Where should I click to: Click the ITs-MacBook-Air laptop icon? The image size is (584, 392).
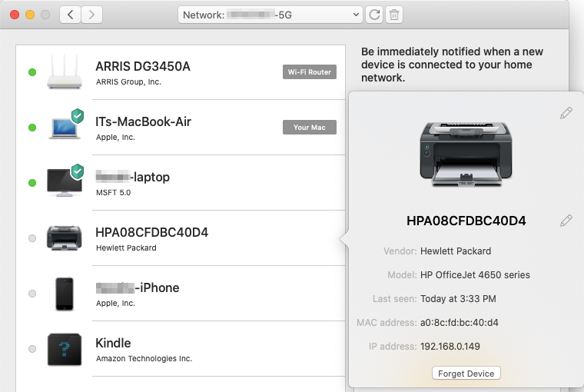pos(64,128)
